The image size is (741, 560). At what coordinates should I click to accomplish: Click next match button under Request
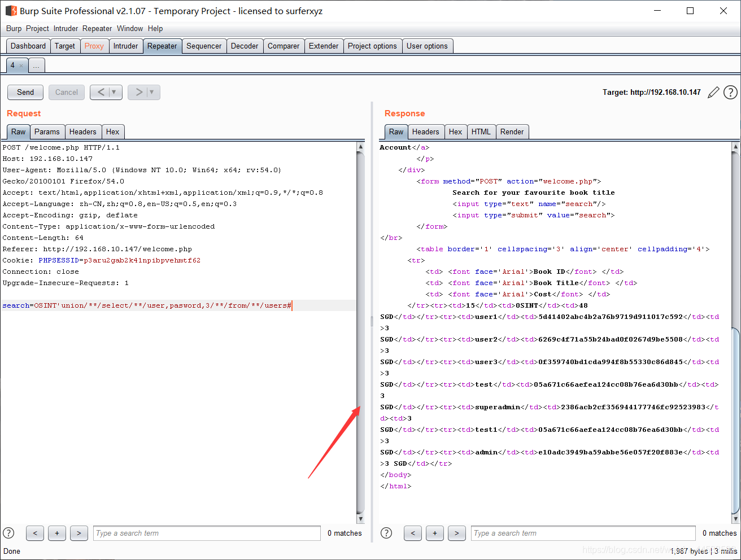(79, 533)
